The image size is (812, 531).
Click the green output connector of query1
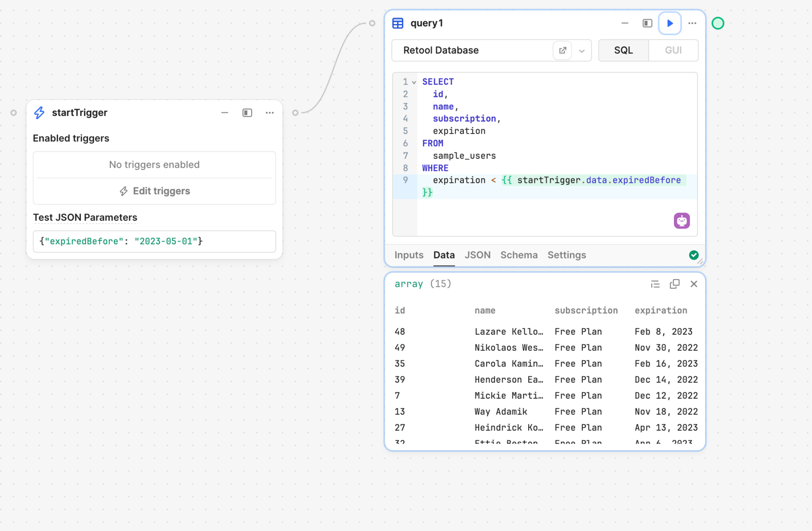click(718, 23)
